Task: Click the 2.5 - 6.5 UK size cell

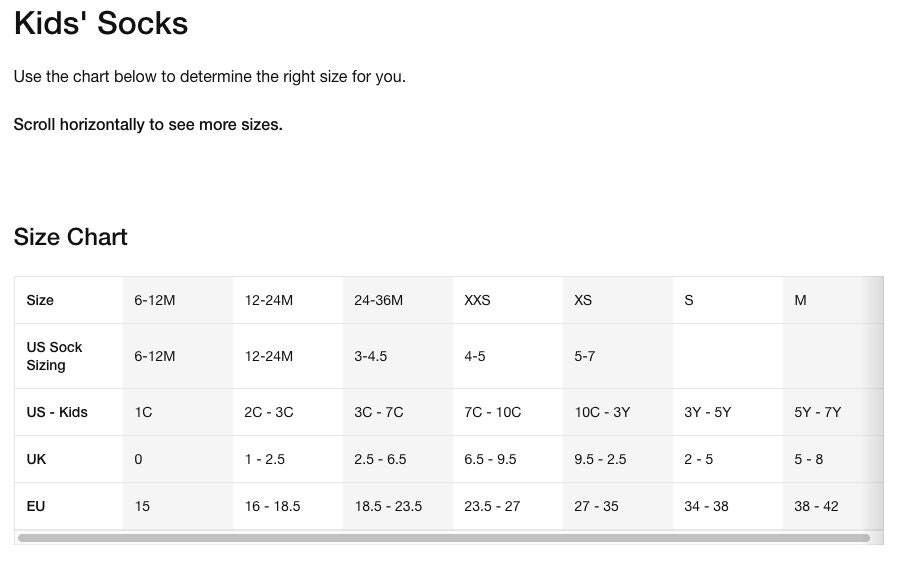Action: point(380,459)
